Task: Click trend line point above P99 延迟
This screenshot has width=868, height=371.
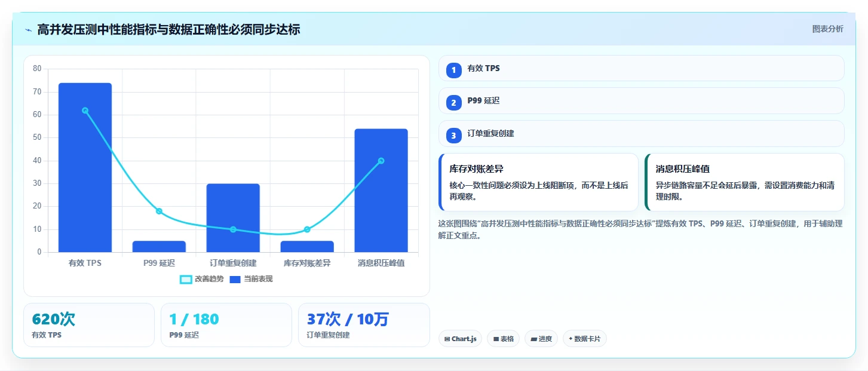Action: point(159,211)
